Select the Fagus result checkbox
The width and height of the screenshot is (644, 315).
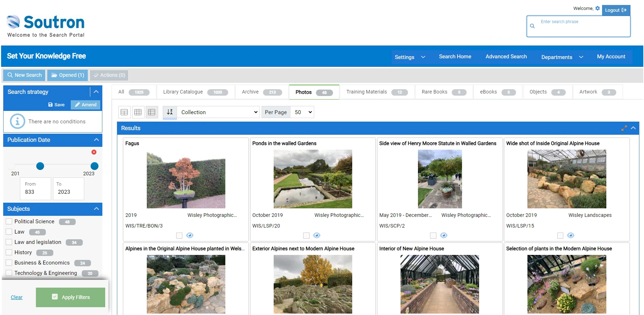179,235
